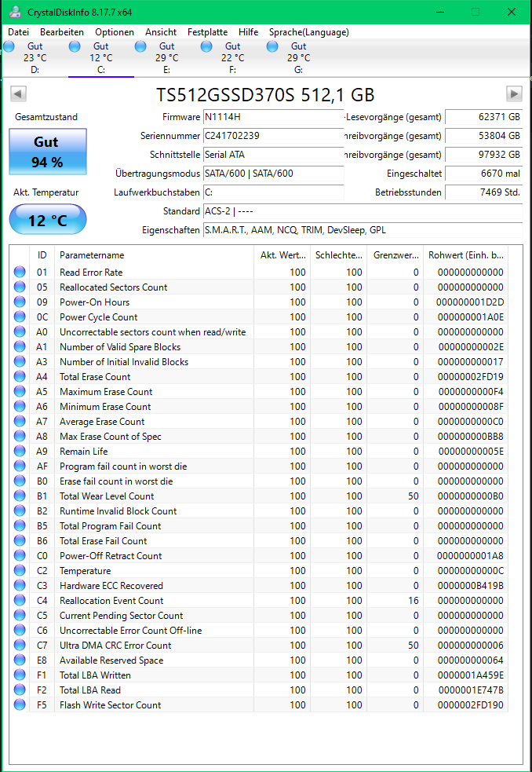Image resolution: width=532 pixels, height=772 pixels.
Task: Click status orb of Average Erase Count row
Action: [x=20, y=422]
